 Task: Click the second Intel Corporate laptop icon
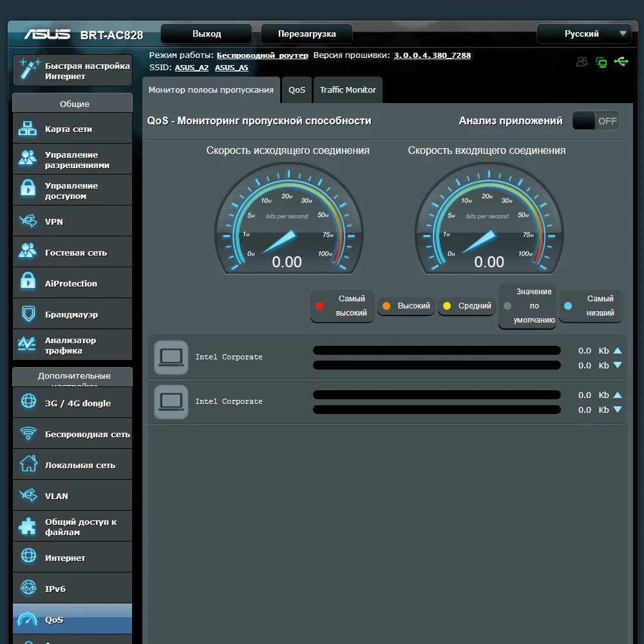pyautogui.click(x=171, y=402)
